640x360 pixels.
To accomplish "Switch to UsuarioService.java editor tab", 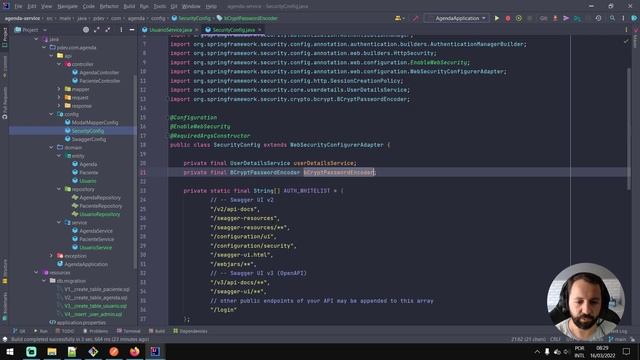I will coord(171,30).
